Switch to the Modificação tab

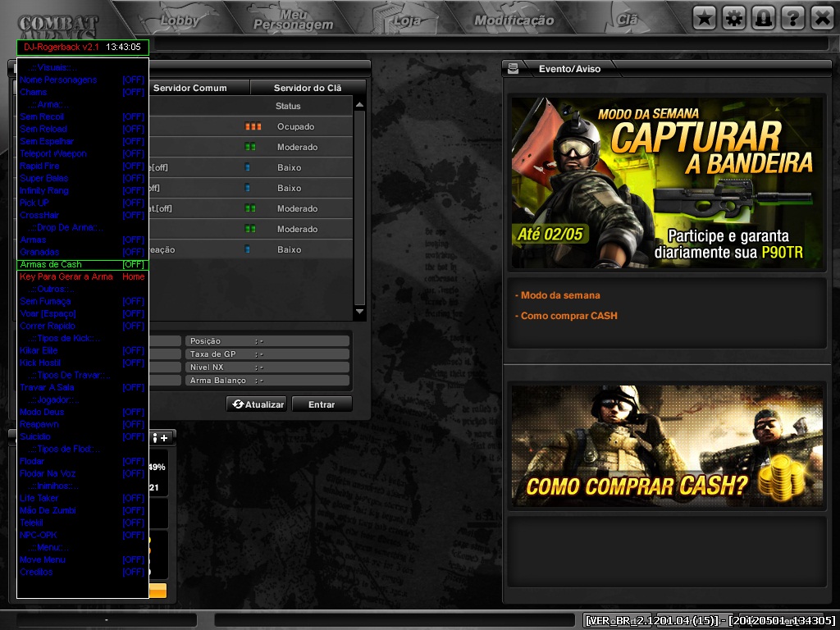pyautogui.click(x=514, y=21)
